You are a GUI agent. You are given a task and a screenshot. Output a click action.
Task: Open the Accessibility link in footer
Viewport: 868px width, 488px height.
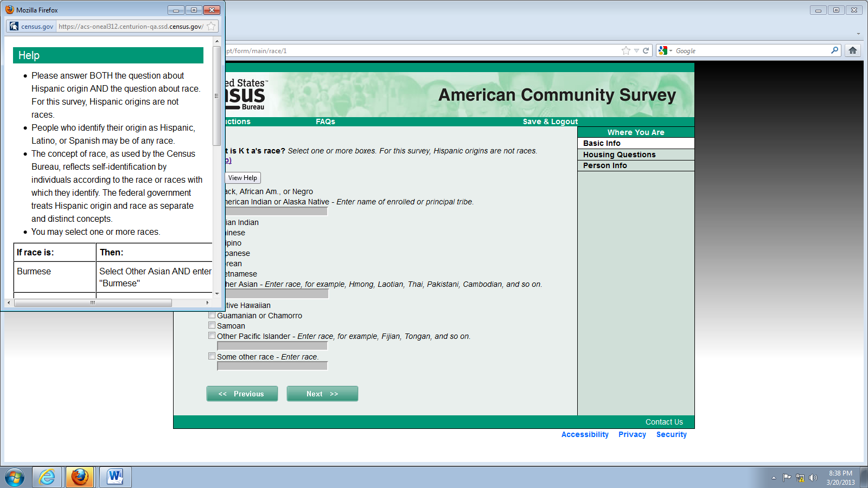click(x=585, y=434)
